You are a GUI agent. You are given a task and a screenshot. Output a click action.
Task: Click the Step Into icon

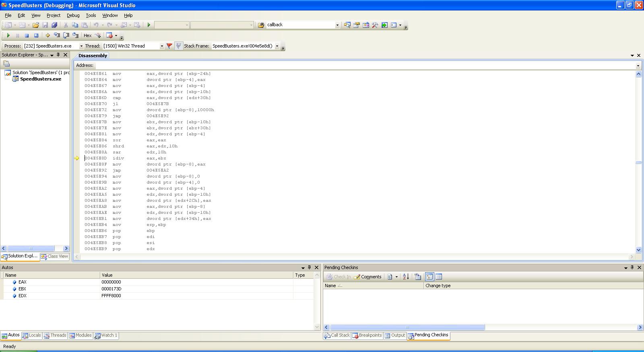[57, 35]
